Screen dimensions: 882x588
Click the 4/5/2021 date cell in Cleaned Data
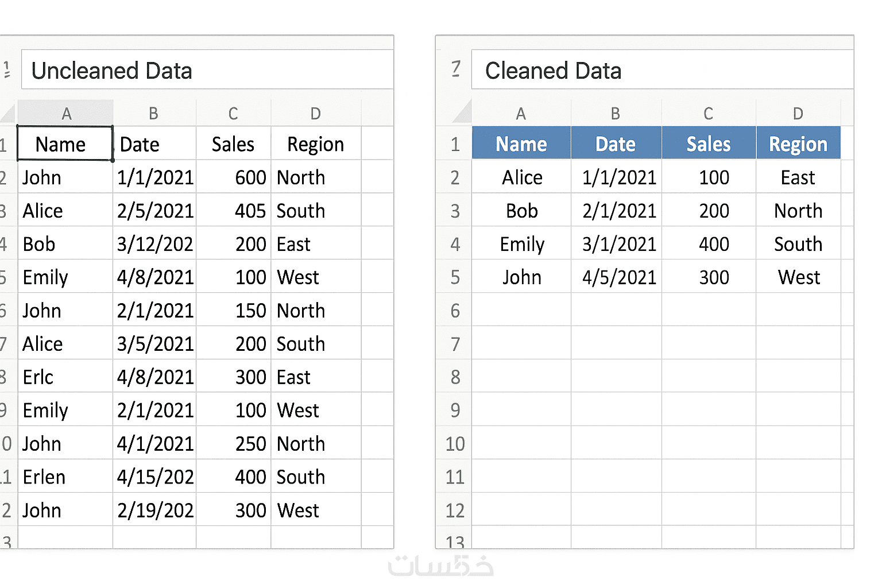coord(618,277)
